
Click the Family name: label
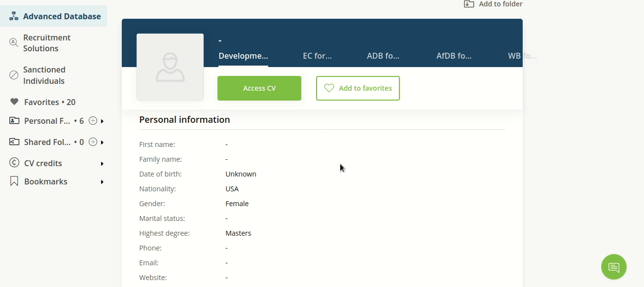[x=160, y=159]
